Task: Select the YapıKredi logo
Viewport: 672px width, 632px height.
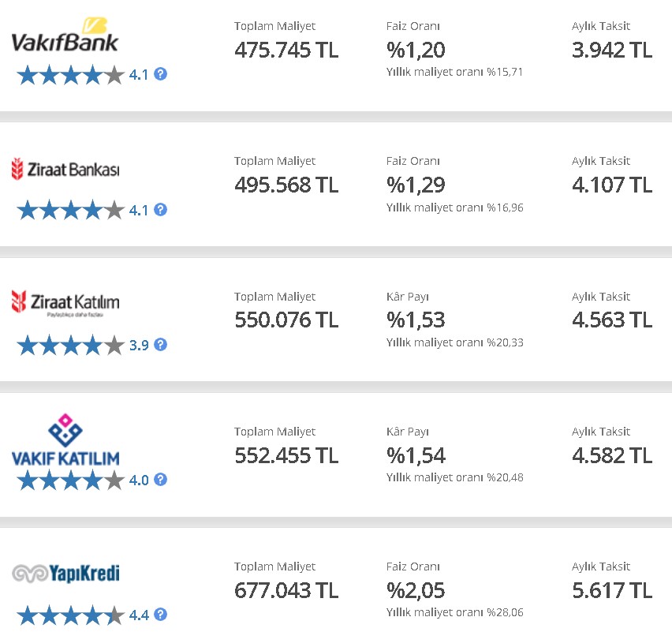Action: [x=65, y=574]
